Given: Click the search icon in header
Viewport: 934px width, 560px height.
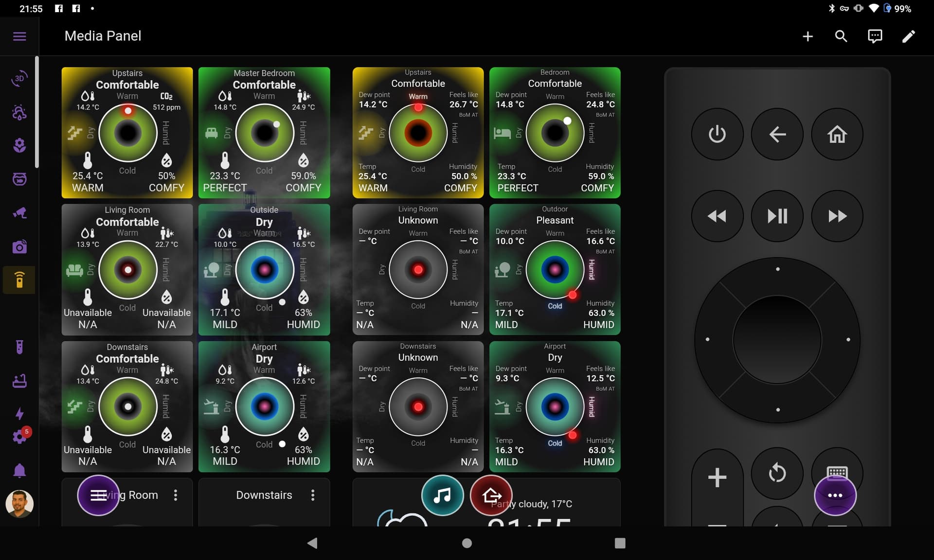Looking at the screenshot, I should click(841, 36).
